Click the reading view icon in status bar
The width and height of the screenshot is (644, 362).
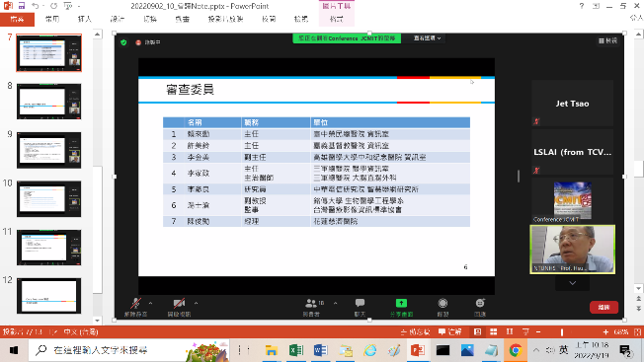(510, 331)
